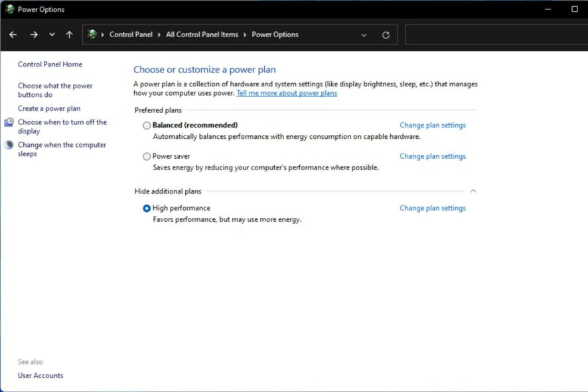Screen dimensions: 588x392
Task: Click the Power Options icon in the title bar
Action: pos(9,9)
